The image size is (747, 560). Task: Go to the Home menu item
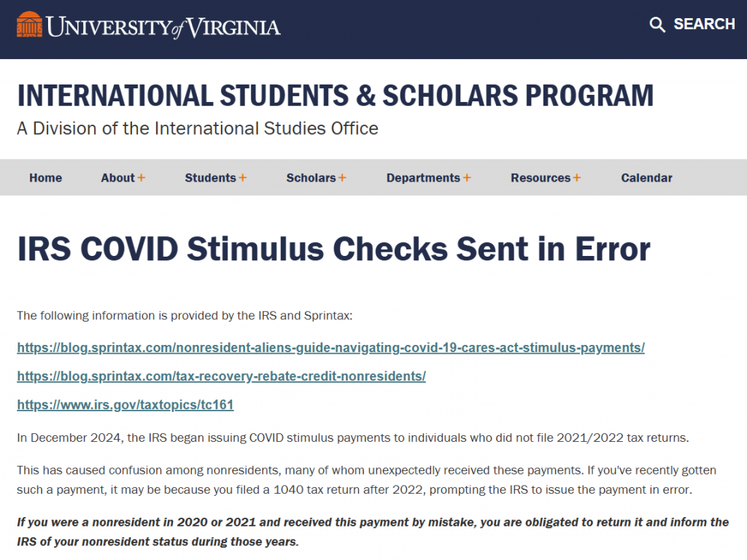45,178
